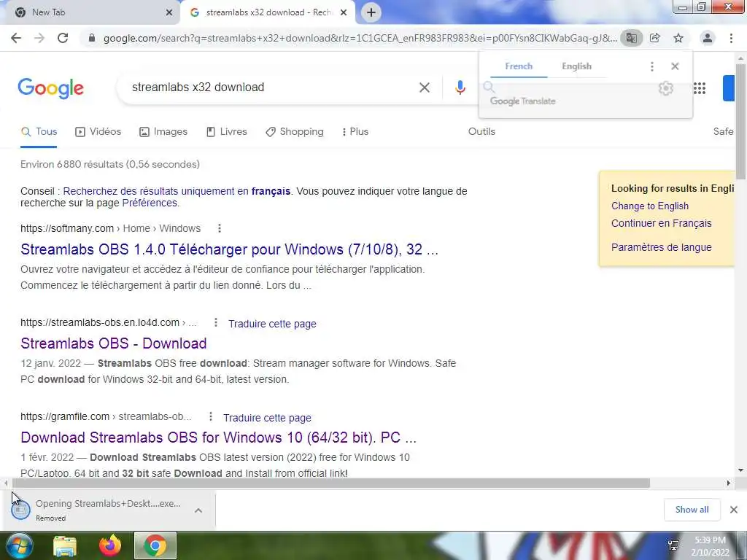Go back using the browser back arrow
Image resolution: width=747 pixels, height=560 pixels.
pos(16,38)
